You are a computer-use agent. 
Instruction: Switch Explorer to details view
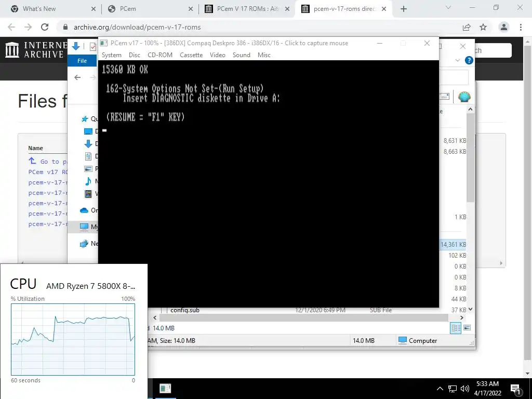pos(456,328)
